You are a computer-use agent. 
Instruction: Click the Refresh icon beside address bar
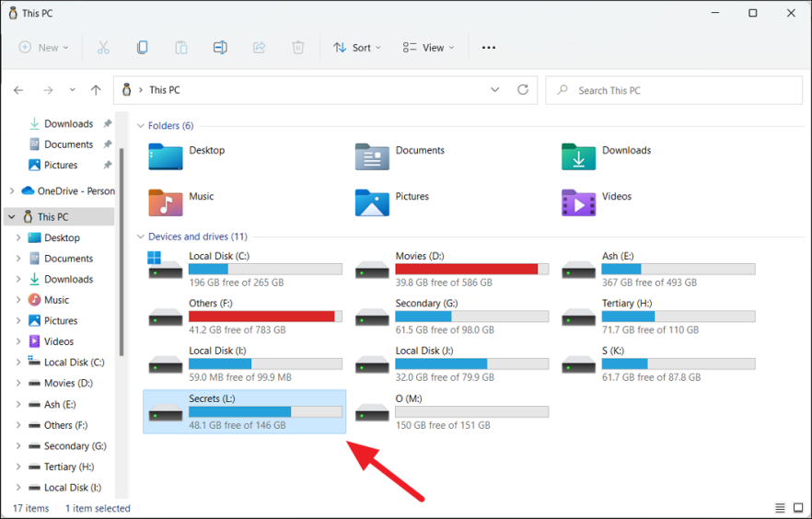[x=523, y=90]
